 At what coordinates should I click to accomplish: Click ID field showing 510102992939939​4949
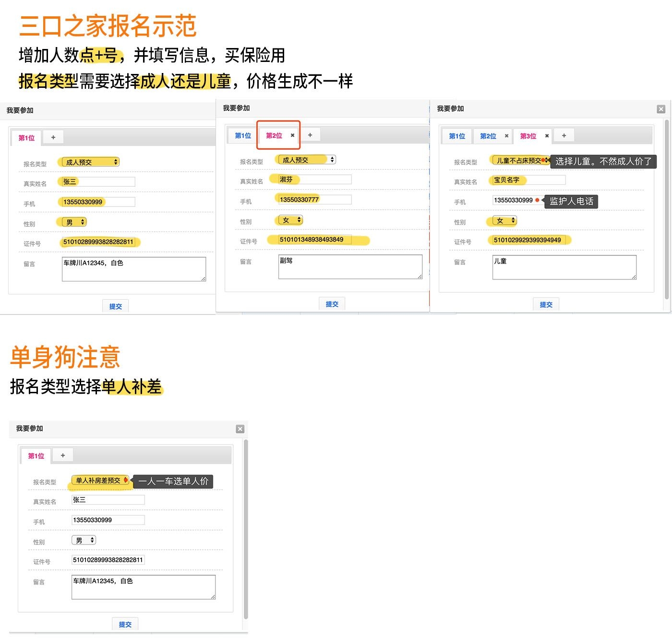(529, 240)
